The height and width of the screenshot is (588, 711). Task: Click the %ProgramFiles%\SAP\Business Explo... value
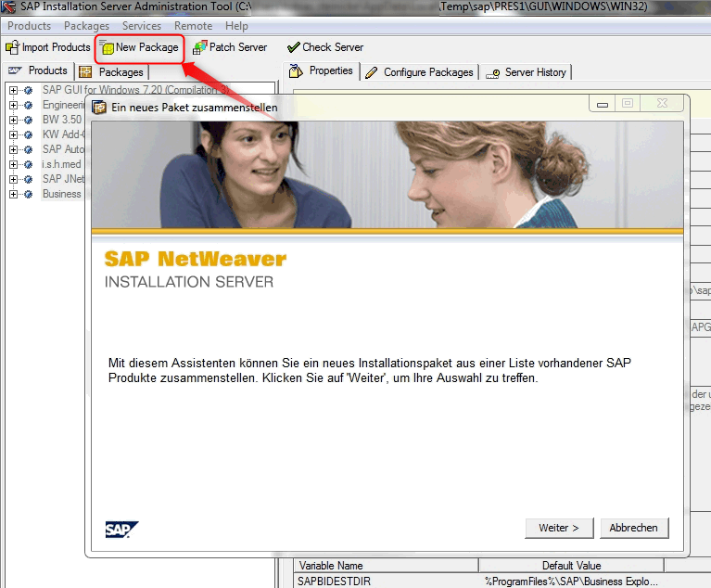tap(571, 582)
